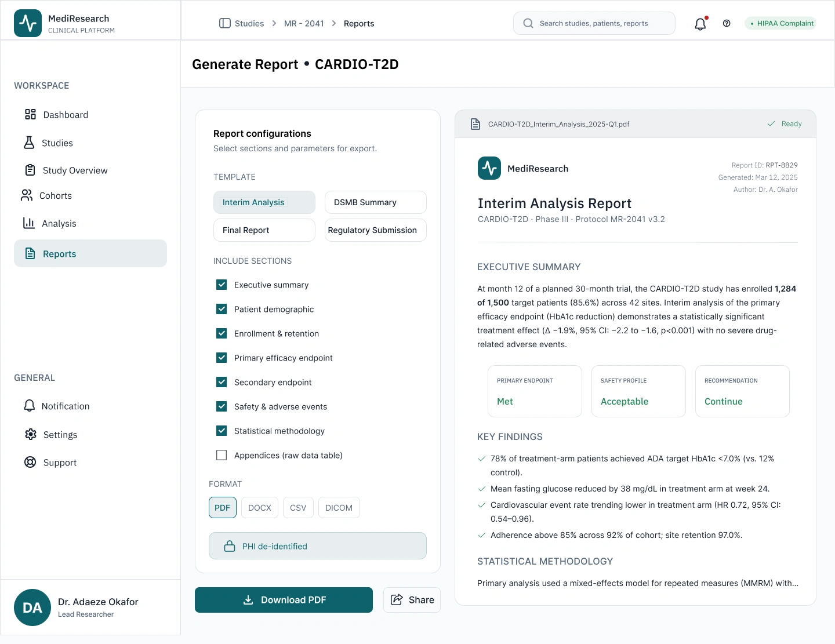This screenshot has width=835, height=644.
Task: Toggle the PHI de-identified option
Action: coord(317,546)
